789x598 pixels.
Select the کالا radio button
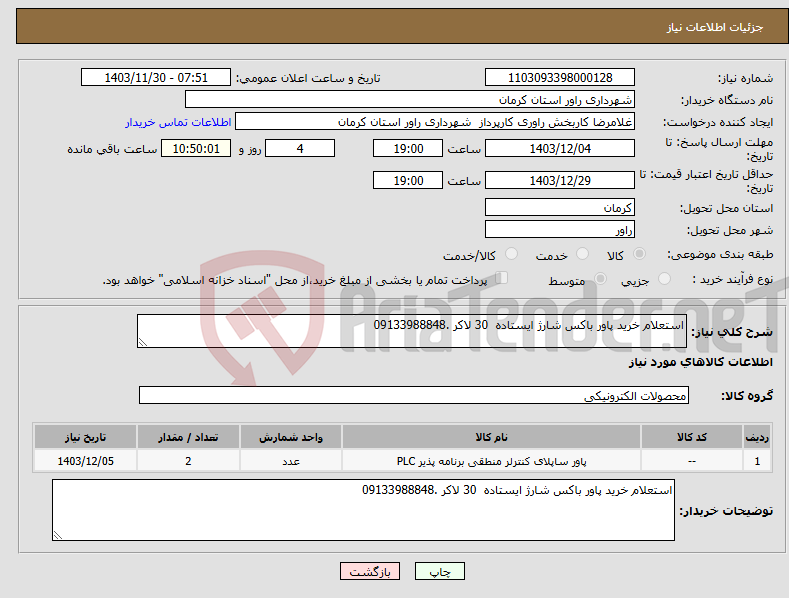[640, 254]
